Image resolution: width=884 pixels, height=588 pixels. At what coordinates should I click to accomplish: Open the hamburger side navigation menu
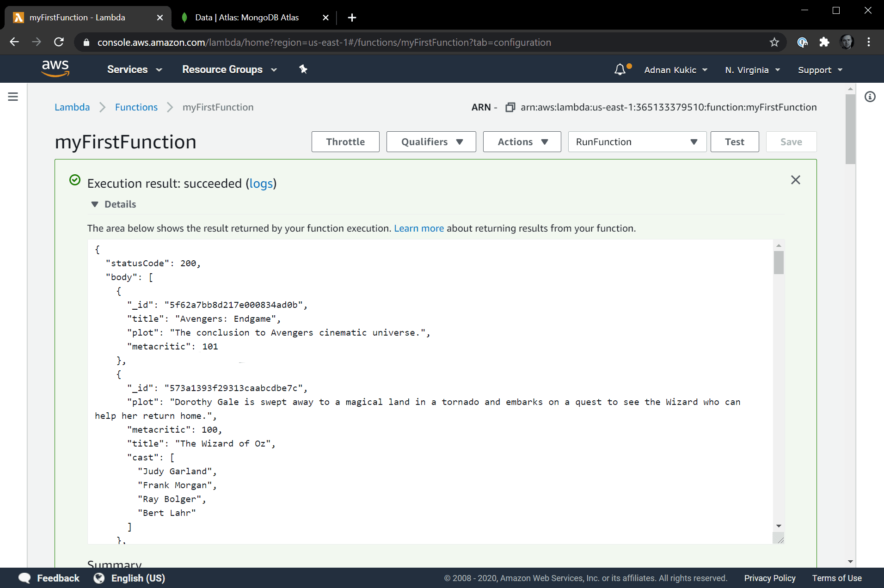[13, 97]
